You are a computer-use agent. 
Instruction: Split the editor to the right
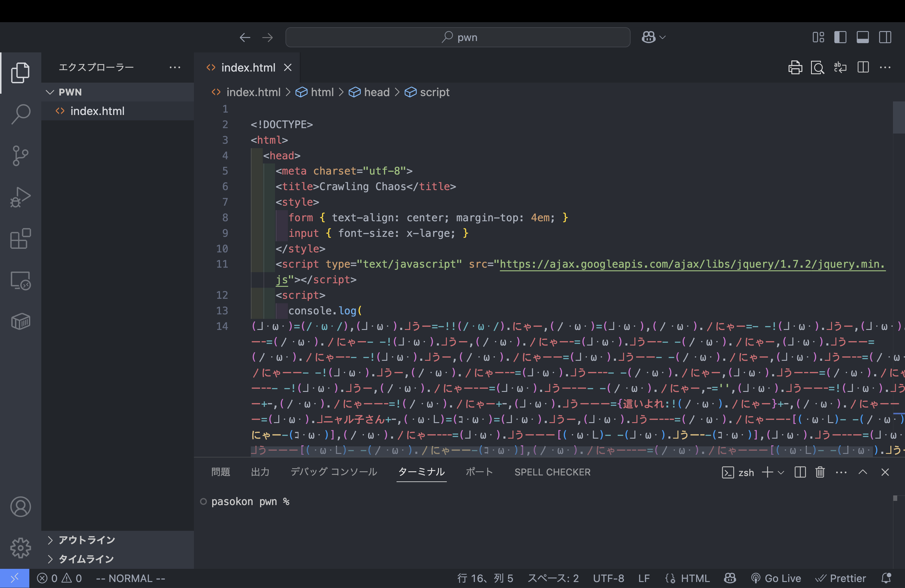click(863, 68)
